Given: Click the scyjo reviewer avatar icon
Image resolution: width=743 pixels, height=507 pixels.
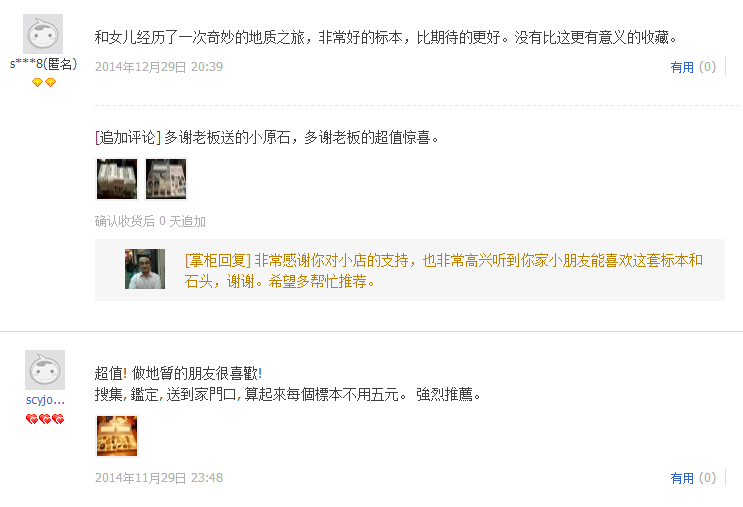Looking at the screenshot, I should 45,370.
